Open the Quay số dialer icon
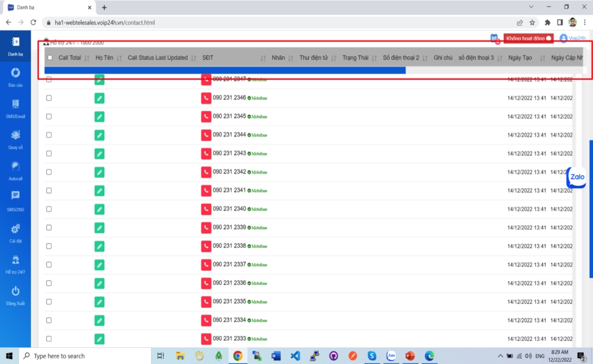The width and height of the screenshot is (593, 364). 16,135
